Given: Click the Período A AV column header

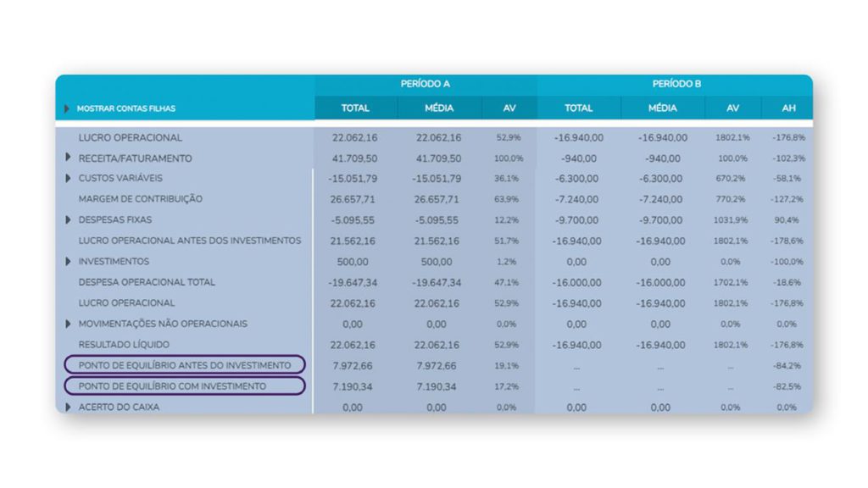Looking at the screenshot, I should [x=509, y=108].
